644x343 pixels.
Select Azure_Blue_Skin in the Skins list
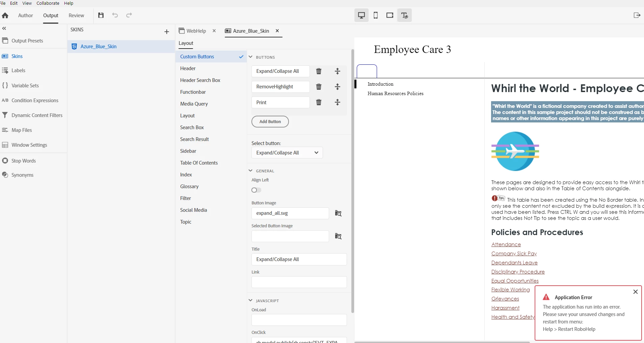[x=121, y=47]
